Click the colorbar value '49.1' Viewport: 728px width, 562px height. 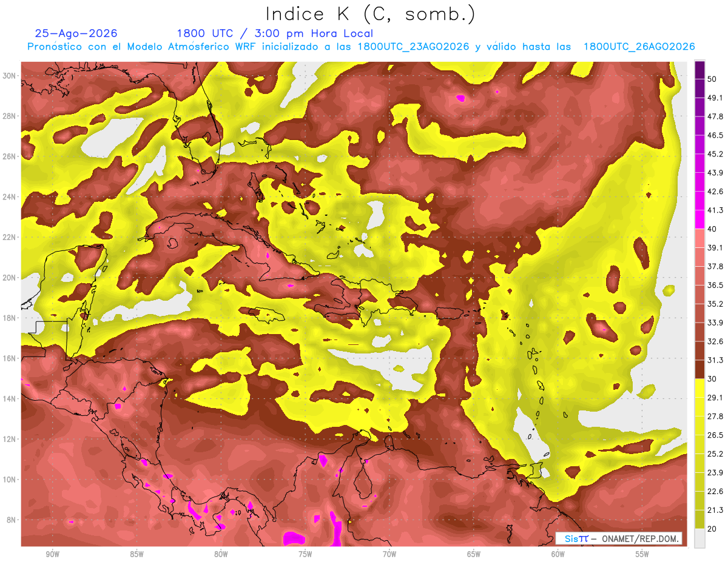tap(715, 98)
